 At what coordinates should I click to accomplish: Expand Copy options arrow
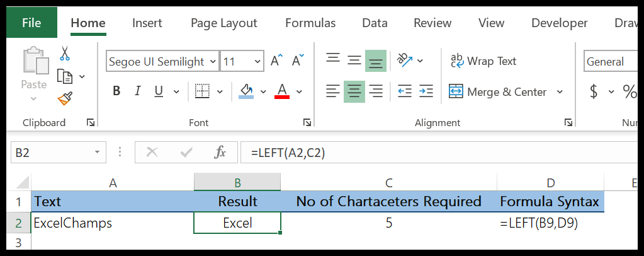coord(82,76)
